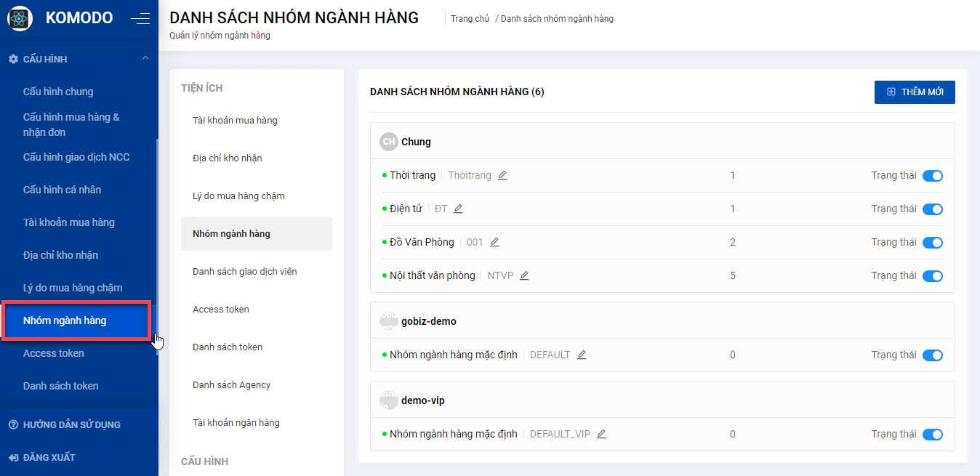Collapse the Cấu hình sidebar section
The image size is (980, 476).
tap(145, 59)
